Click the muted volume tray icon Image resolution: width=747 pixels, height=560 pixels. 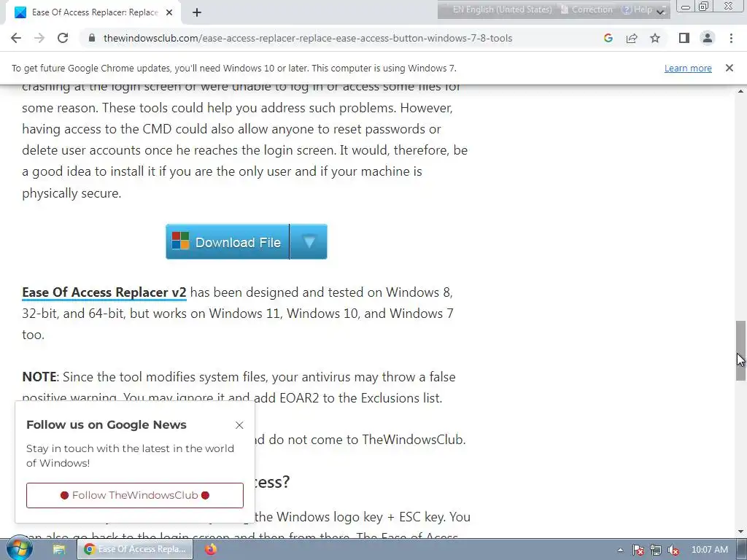[673, 550]
